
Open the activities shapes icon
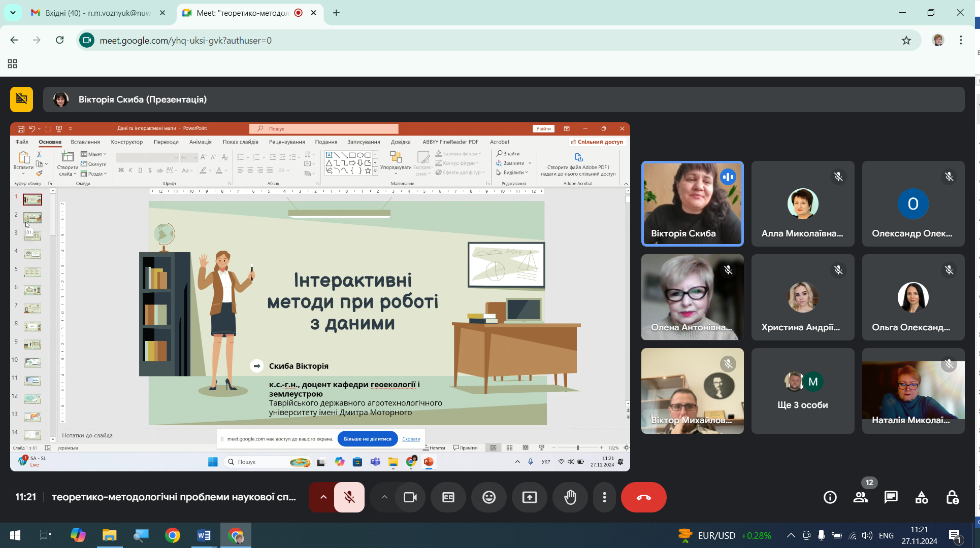pos(921,497)
